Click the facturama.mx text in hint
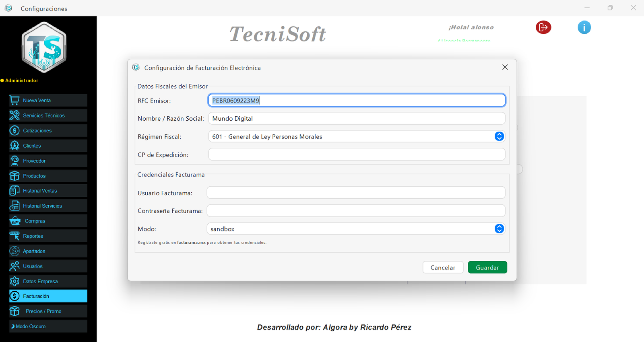 (191, 243)
